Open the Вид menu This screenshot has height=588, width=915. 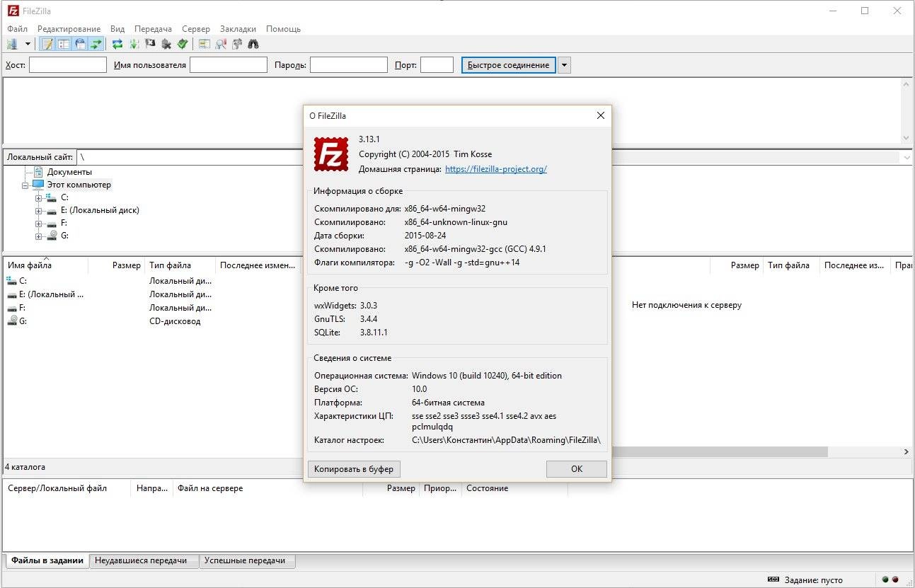pyautogui.click(x=117, y=29)
